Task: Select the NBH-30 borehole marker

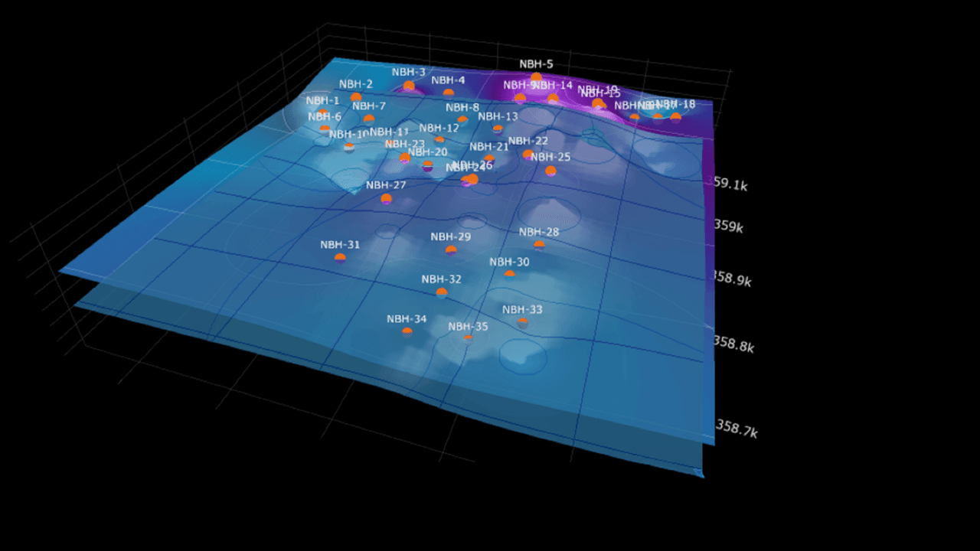Action: (509, 275)
